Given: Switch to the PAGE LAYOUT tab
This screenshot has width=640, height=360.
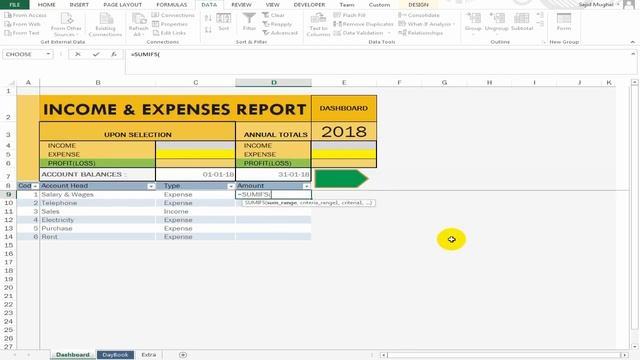Looking at the screenshot, I should point(122,4).
